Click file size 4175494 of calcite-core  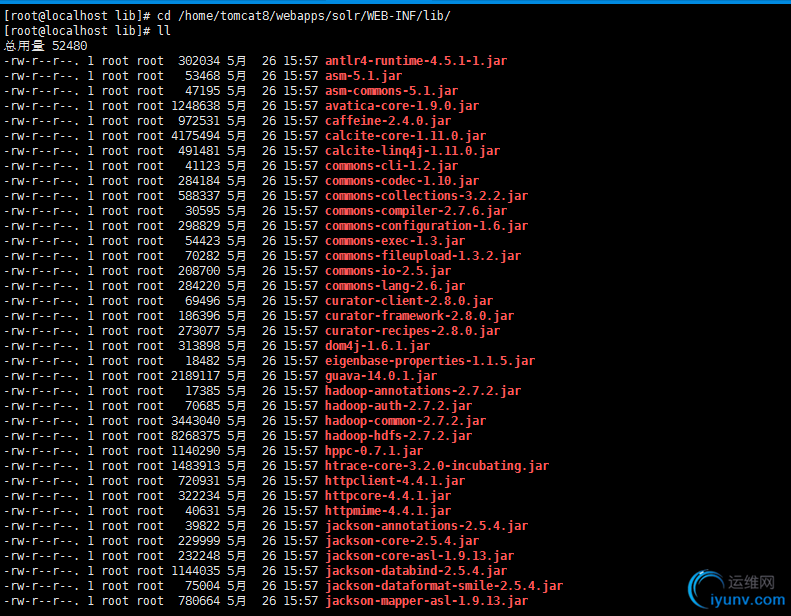[x=196, y=136]
